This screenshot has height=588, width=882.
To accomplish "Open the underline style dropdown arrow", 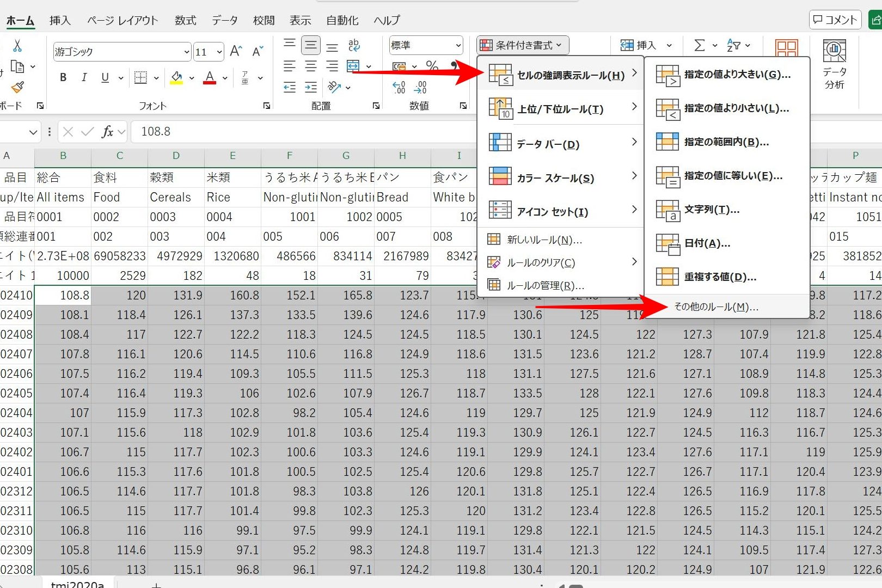I will (x=120, y=78).
